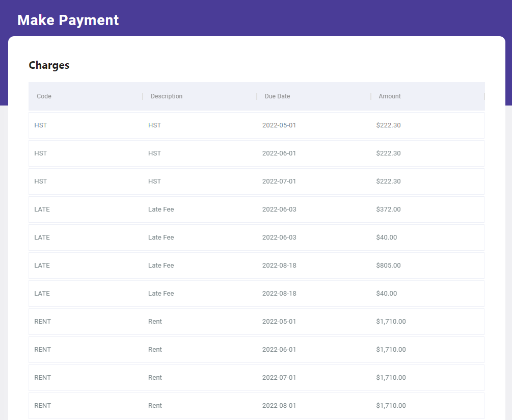Choose the $40.00 Late Fee due 2022-08-18
The width and height of the screenshot is (512, 420).
256,294
